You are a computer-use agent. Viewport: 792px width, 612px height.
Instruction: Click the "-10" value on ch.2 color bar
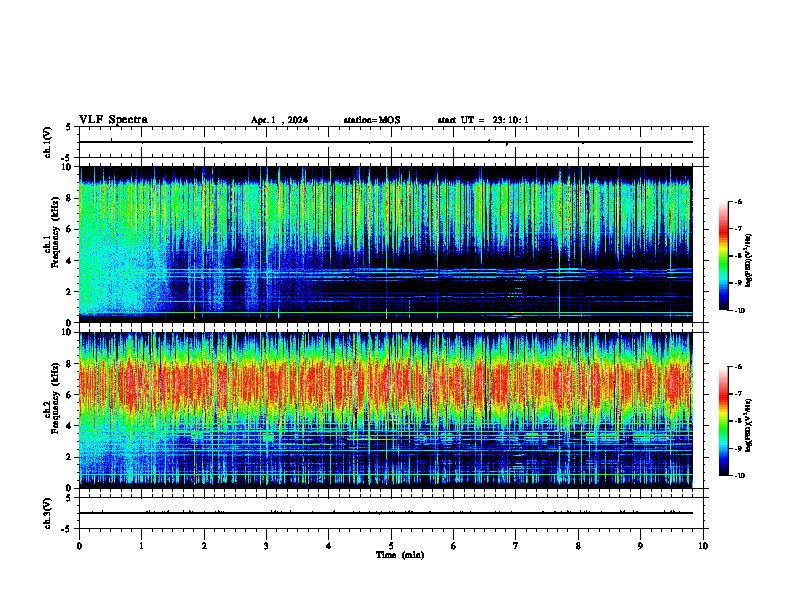(x=739, y=476)
